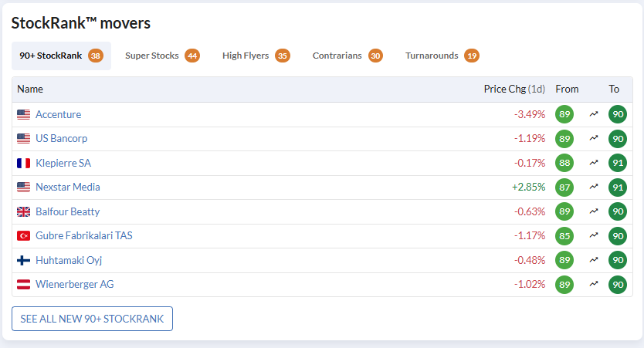The width and height of the screenshot is (644, 348).
Task: Click the -3.49% price change value
Action: coord(530,114)
